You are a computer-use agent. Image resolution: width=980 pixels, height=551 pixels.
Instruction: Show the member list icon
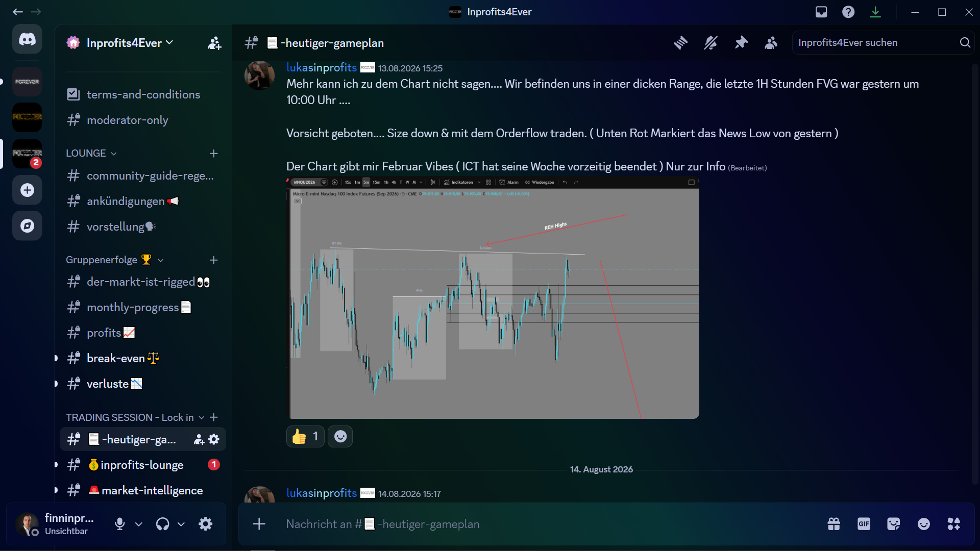click(771, 43)
